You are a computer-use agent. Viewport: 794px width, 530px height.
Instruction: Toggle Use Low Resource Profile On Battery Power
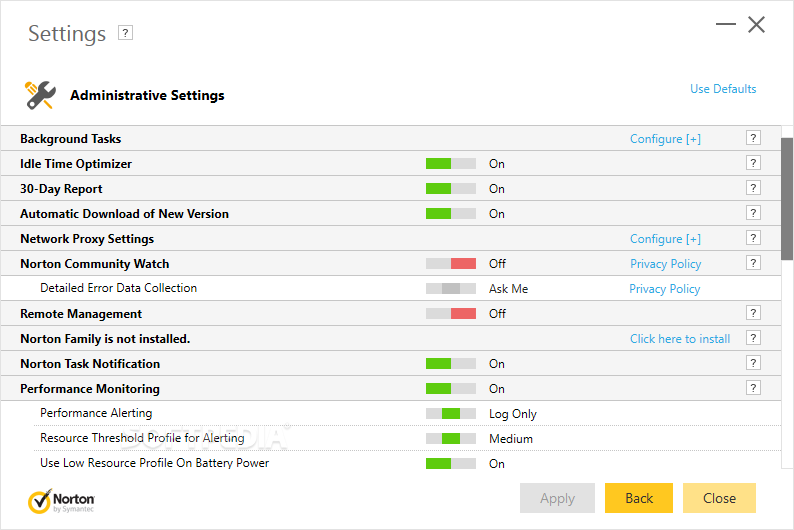451,463
